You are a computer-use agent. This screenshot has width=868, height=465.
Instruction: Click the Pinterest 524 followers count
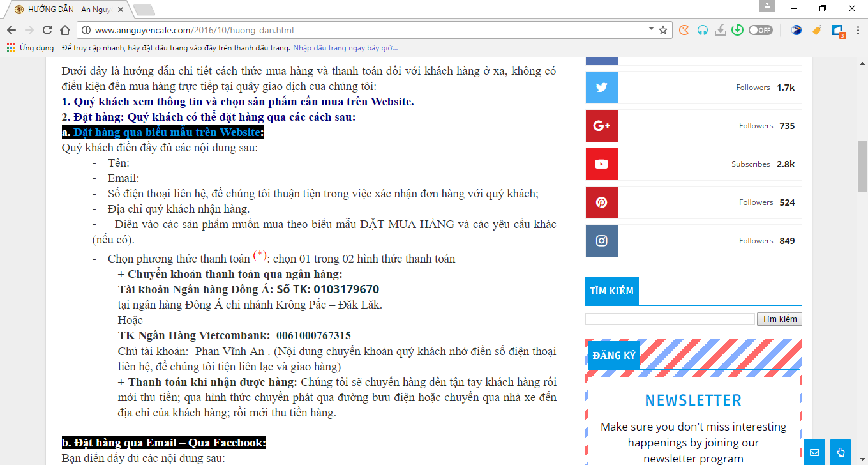pyautogui.click(x=787, y=202)
